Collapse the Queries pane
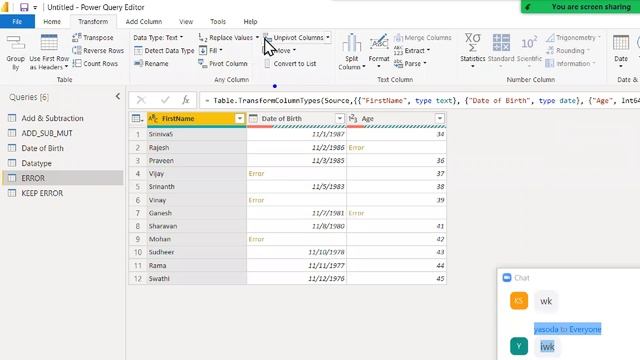Image resolution: width=640 pixels, height=360 pixels. [x=118, y=97]
